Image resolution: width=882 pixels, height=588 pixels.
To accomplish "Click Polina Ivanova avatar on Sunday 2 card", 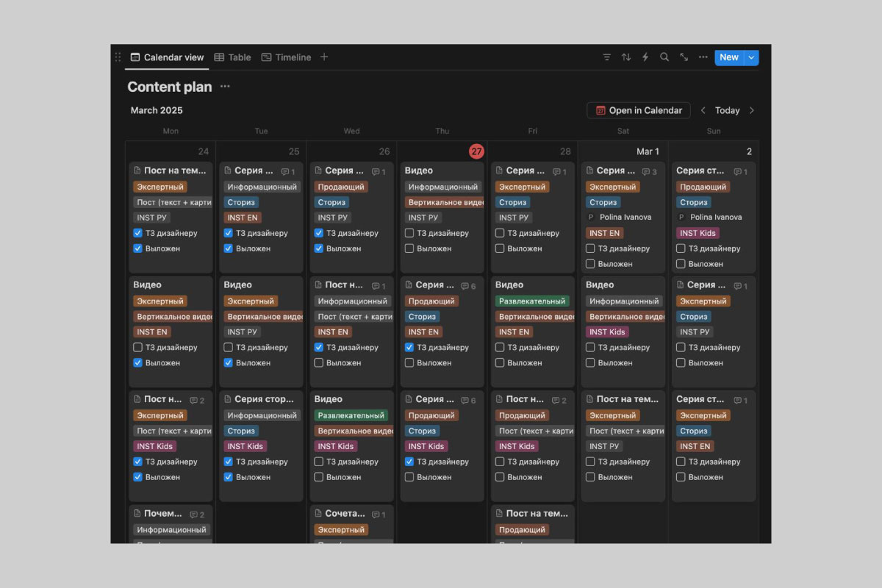I will pyautogui.click(x=681, y=218).
